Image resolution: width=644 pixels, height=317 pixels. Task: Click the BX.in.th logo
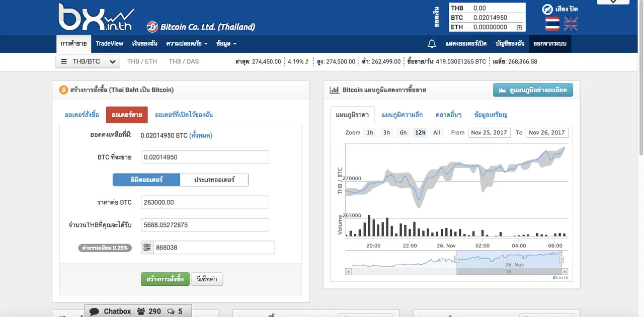[x=96, y=17]
